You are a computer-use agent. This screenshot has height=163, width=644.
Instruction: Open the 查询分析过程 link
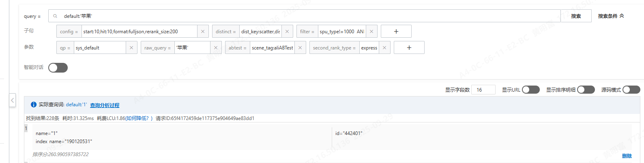tap(105, 105)
